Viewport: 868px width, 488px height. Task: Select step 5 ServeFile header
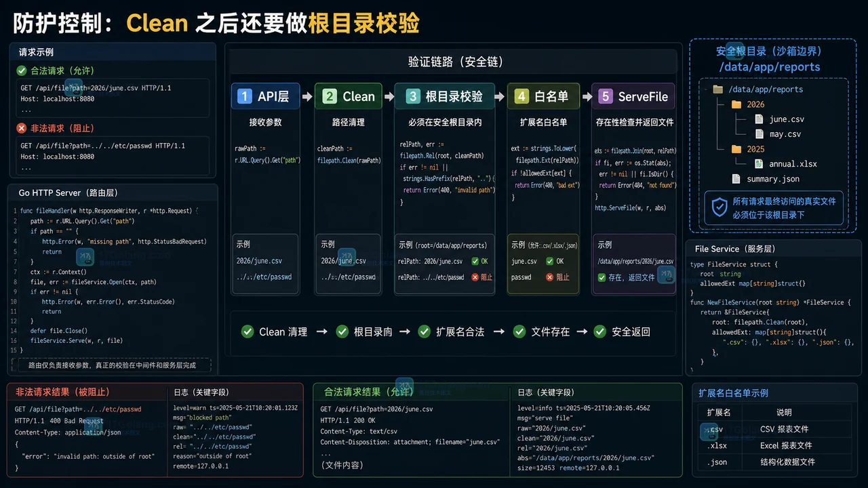(x=633, y=96)
